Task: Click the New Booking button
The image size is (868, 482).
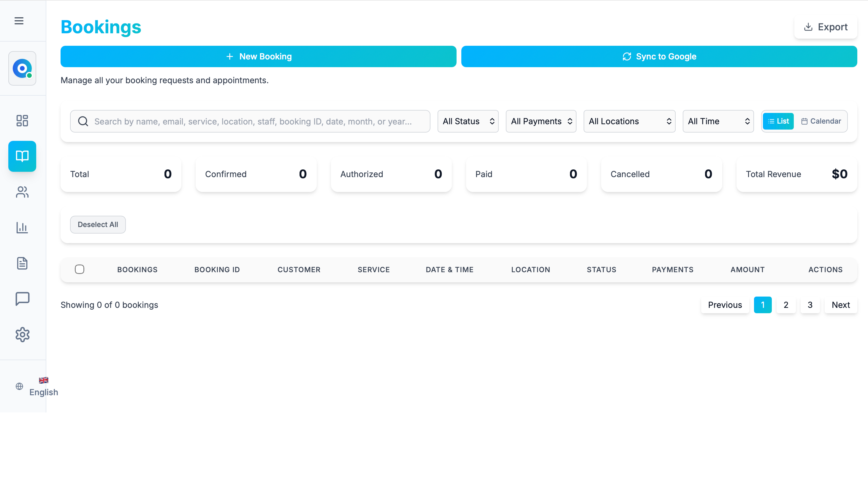Action: coord(258,57)
